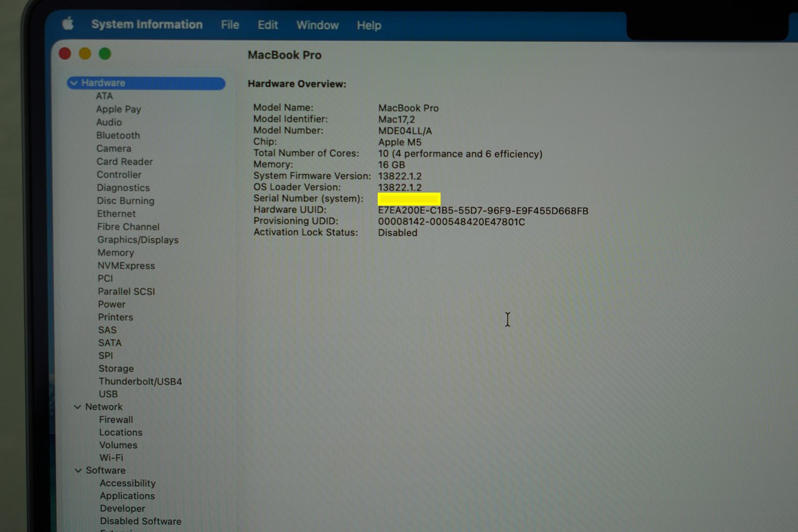Select Wi-Fi under Network

tap(111, 458)
